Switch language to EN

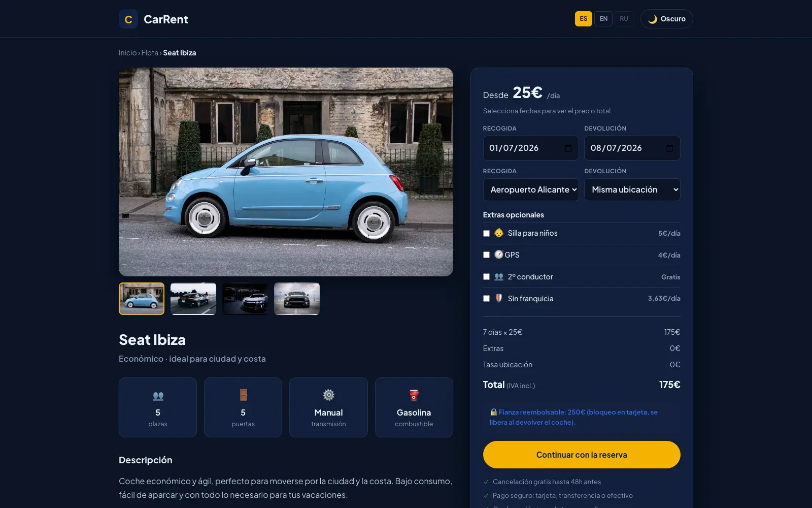(603, 19)
